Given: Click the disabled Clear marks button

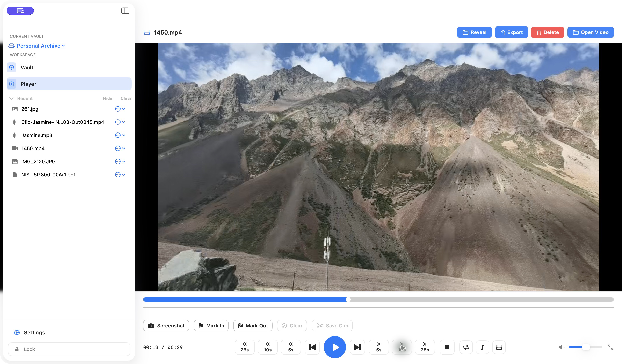Looking at the screenshot, I should (x=292, y=326).
